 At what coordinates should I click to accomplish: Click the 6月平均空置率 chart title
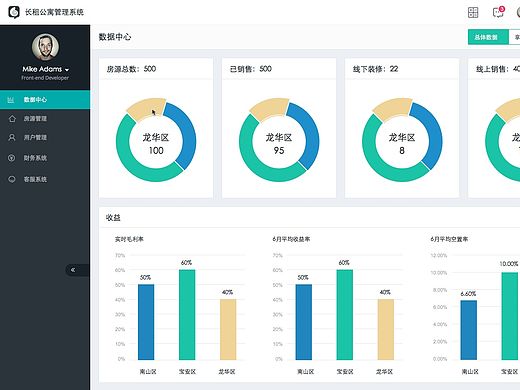click(x=449, y=239)
